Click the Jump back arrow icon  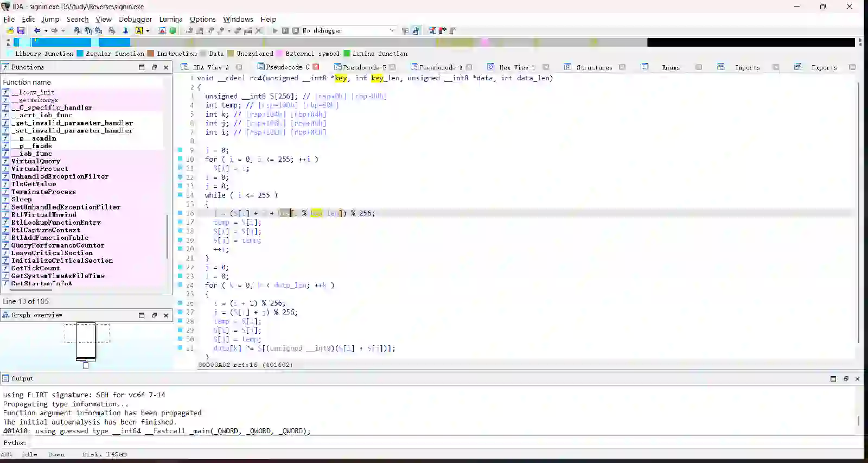[37, 31]
